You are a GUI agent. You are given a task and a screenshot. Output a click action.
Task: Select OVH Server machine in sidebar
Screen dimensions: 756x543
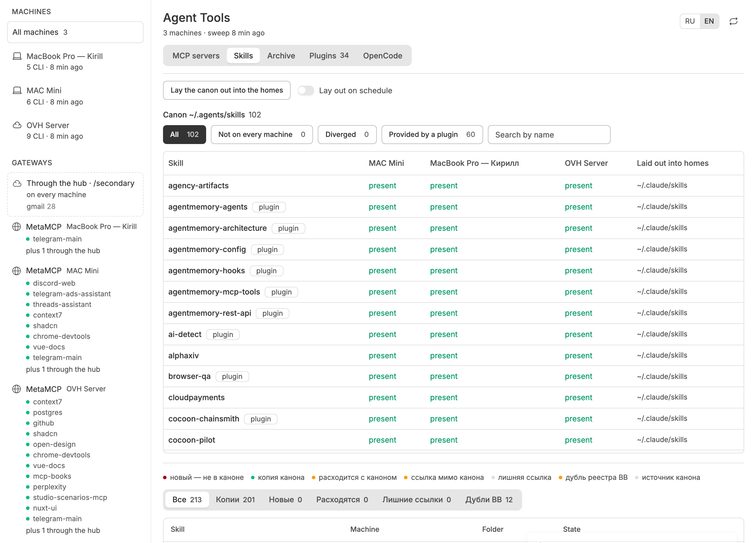click(x=75, y=131)
